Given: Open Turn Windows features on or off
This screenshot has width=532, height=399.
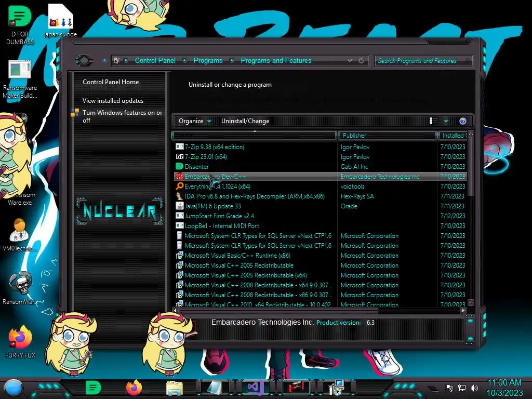Looking at the screenshot, I should [x=122, y=116].
